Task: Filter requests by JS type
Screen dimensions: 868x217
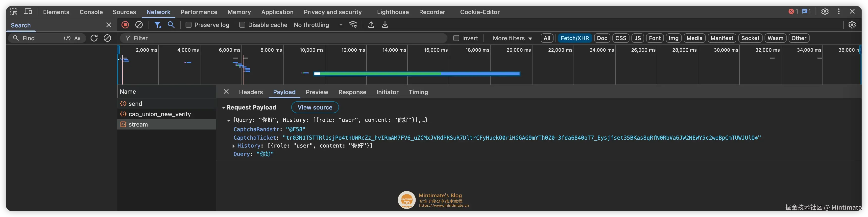Action: point(637,38)
